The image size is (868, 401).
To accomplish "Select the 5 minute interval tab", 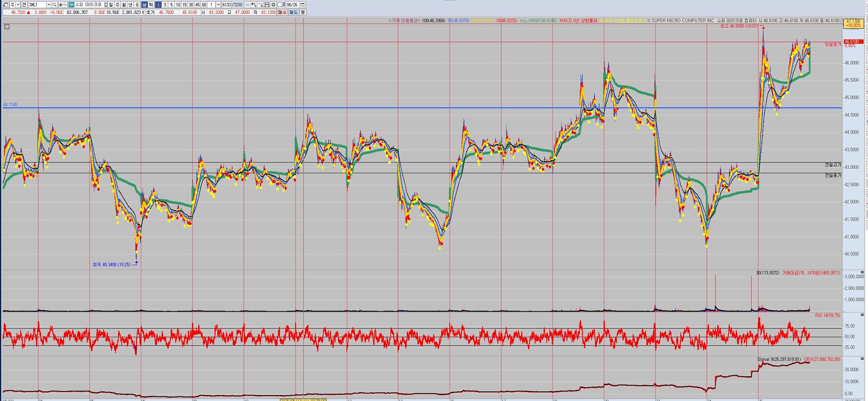I will (171, 5).
